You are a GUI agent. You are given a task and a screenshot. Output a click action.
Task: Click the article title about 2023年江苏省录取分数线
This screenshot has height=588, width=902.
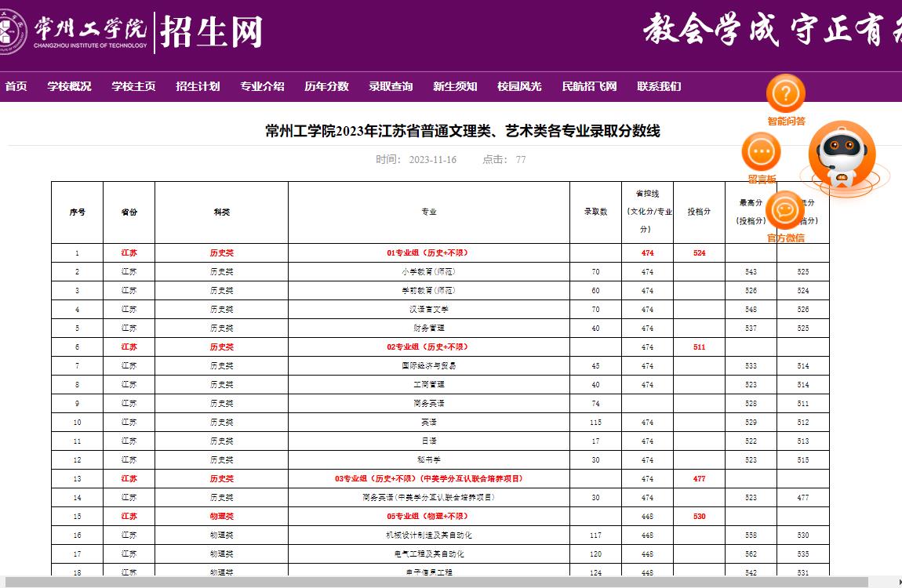pyautogui.click(x=463, y=131)
